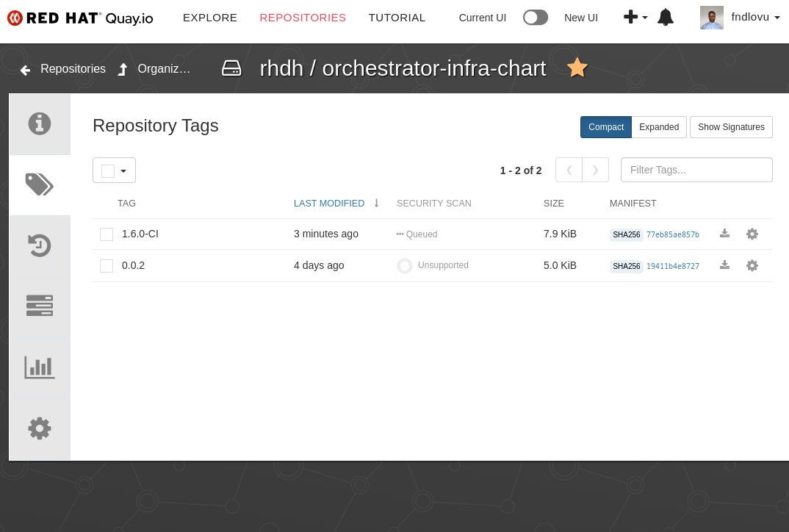Image resolution: width=789 pixels, height=532 pixels.
Task: Click the SHA256 badge for tag 1.6.0-CI
Action: pyautogui.click(x=627, y=234)
